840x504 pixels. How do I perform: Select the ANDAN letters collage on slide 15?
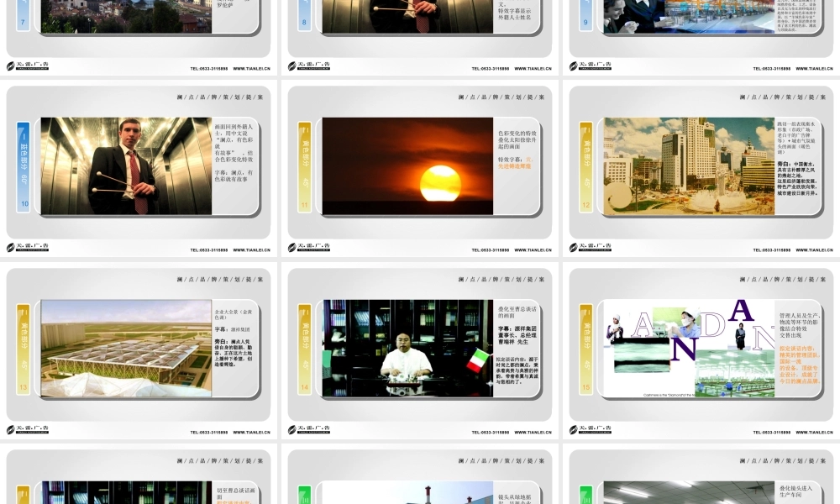pos(689,348)
